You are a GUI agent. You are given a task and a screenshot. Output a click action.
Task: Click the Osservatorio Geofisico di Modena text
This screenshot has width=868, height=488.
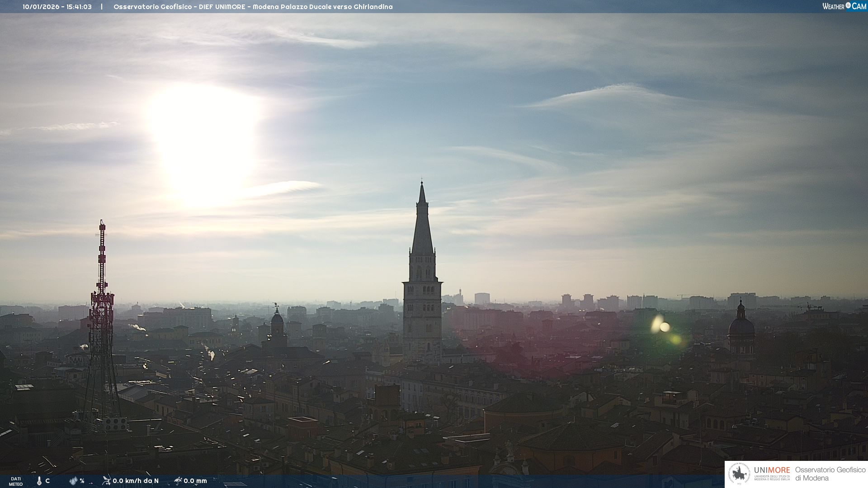(830, 474)
